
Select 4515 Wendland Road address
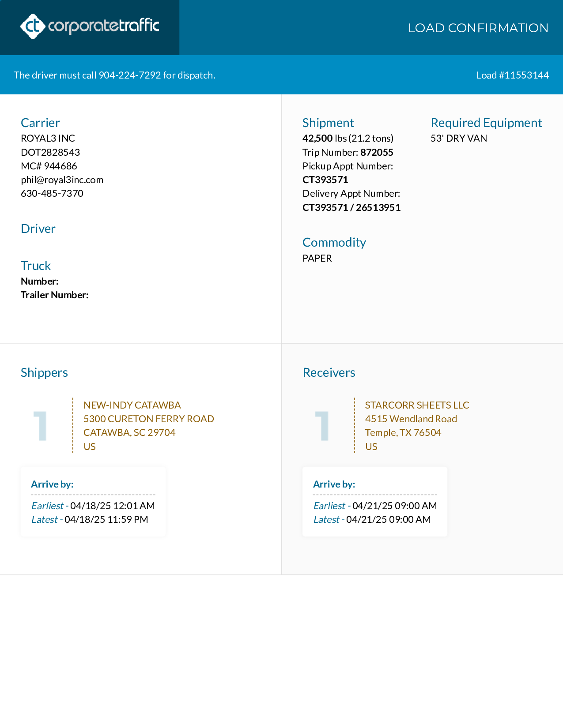pos(411,419)
